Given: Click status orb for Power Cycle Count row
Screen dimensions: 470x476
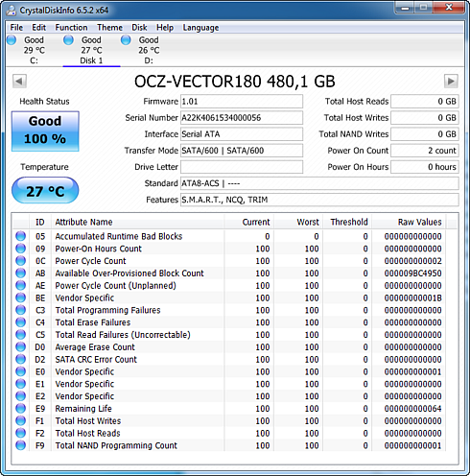Looking at the screenshot, I should pyautogui.click(x=21, y=261).
